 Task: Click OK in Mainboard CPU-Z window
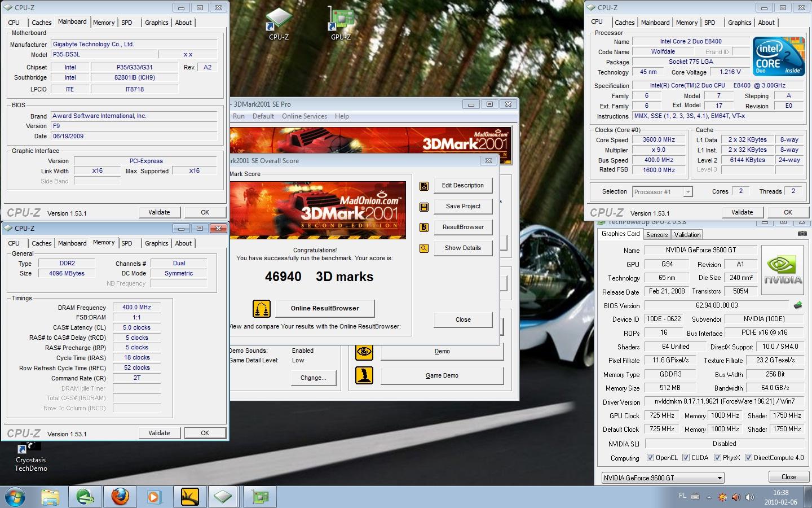coord(205,212)
